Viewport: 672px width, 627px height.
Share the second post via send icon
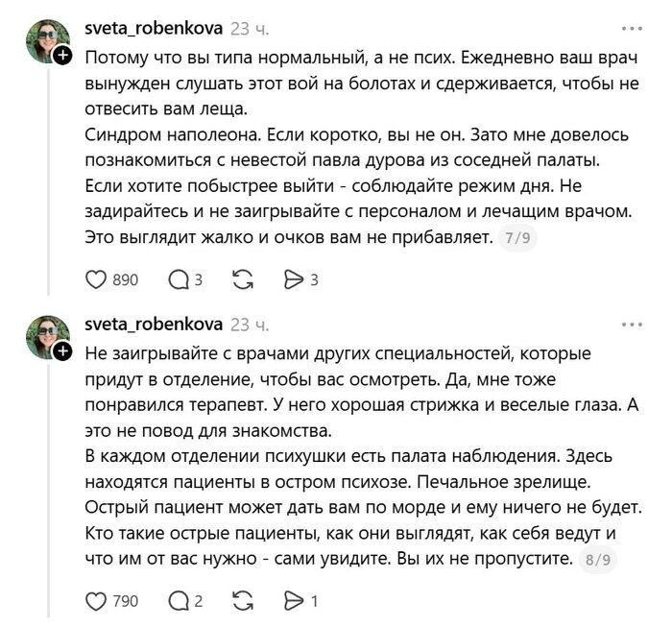coord(294,601)
